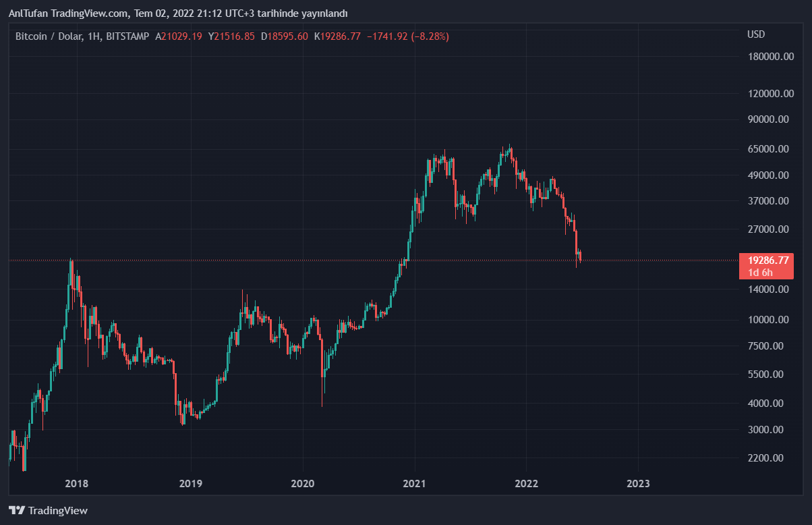Click the −1741.92 (−8.28%) change value
This screenshot has height=525, width=812.
coord(407,36)
